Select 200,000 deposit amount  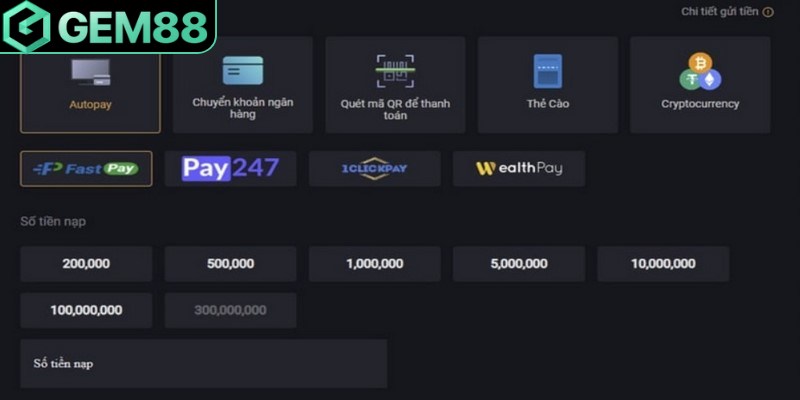[86, 264]
